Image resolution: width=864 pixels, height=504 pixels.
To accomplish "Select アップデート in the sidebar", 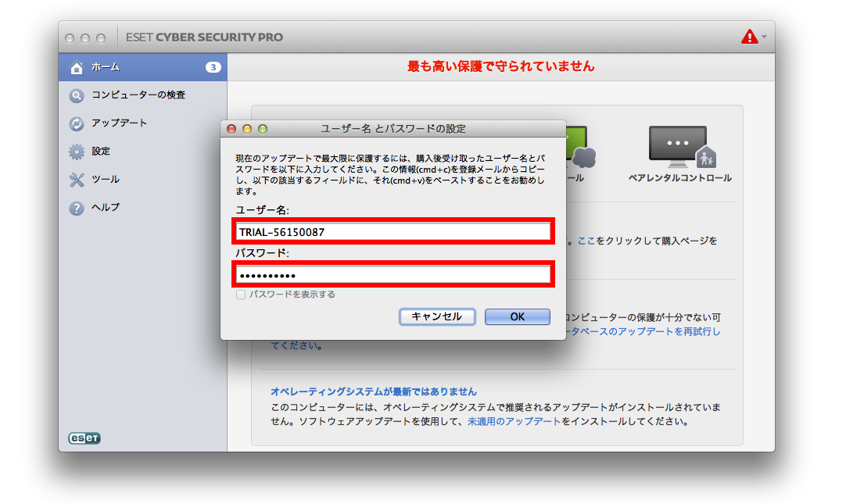I will (143, 123).
